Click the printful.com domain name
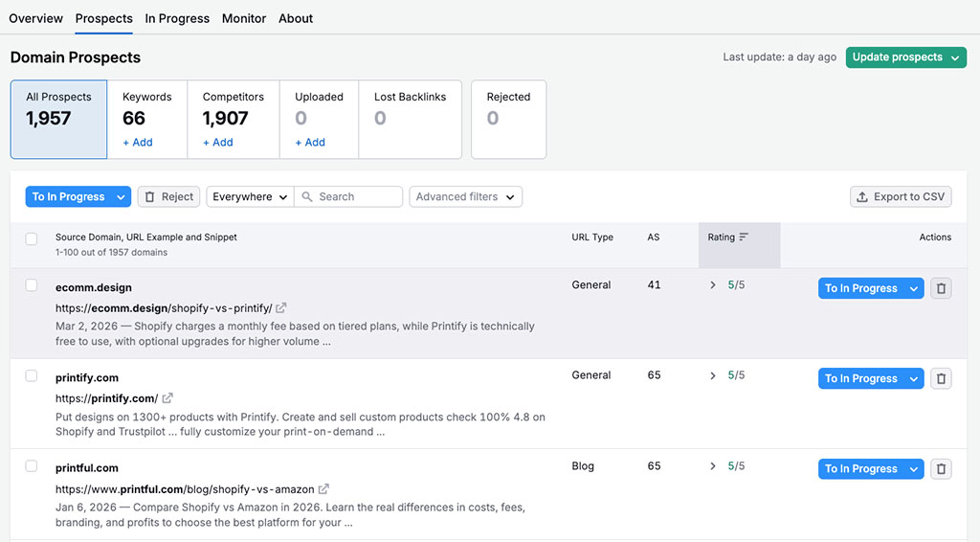The image size is (980, 542). point(87,467)
